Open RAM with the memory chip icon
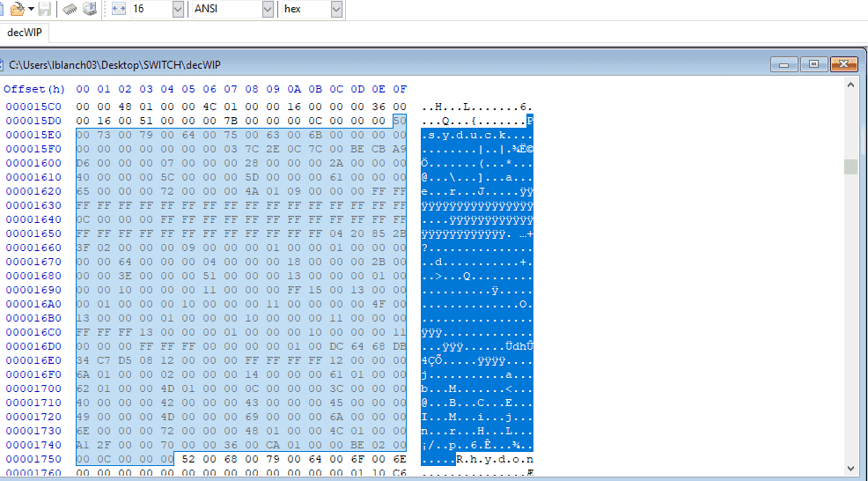Image resolution: width=868 pixels, height=481 pixels. (70, 9)
